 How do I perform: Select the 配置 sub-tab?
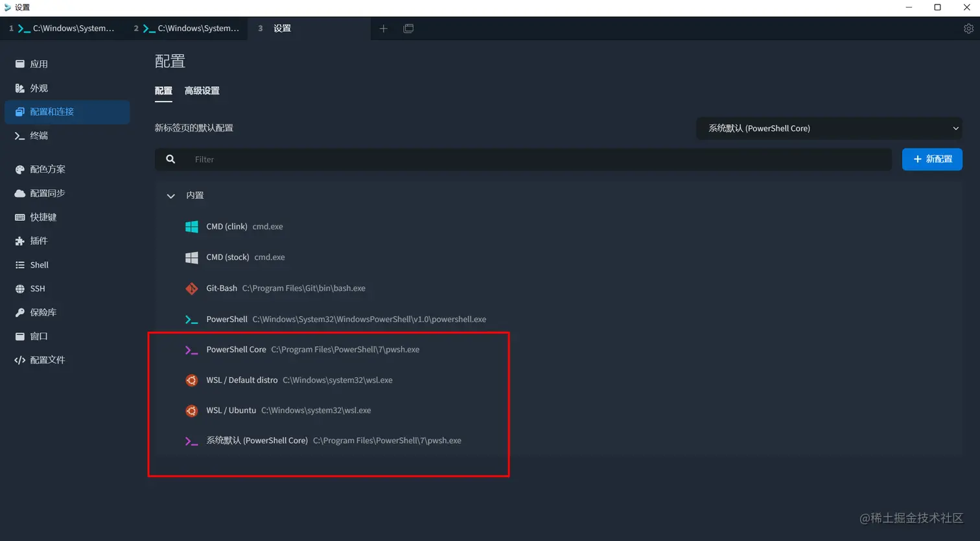coord(163,91)
